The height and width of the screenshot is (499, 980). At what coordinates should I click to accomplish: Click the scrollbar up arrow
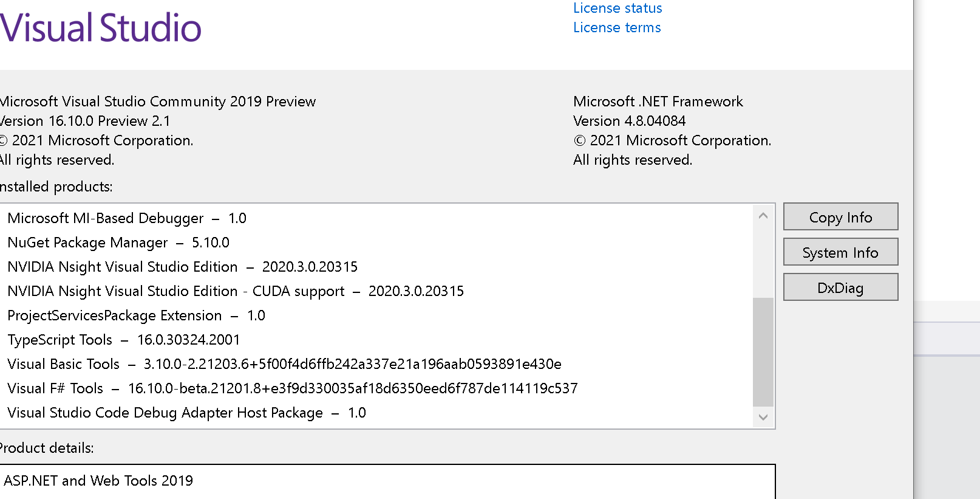(763, 215)
